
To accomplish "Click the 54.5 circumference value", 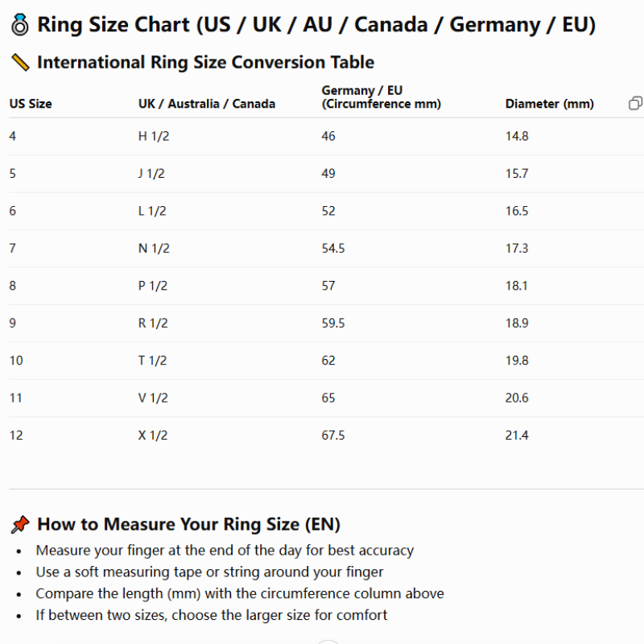I will click(x=333, y=248).
